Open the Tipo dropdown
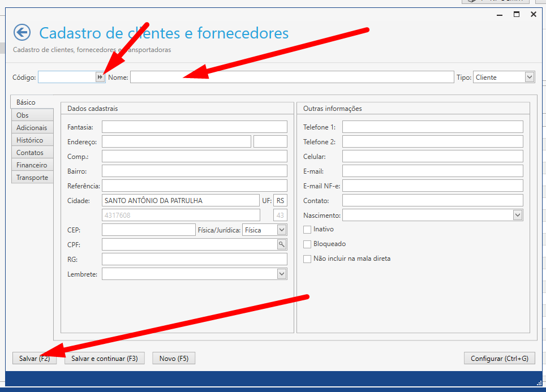The height and width of the screenshot is (392, 546). click(x=529, y=77)
